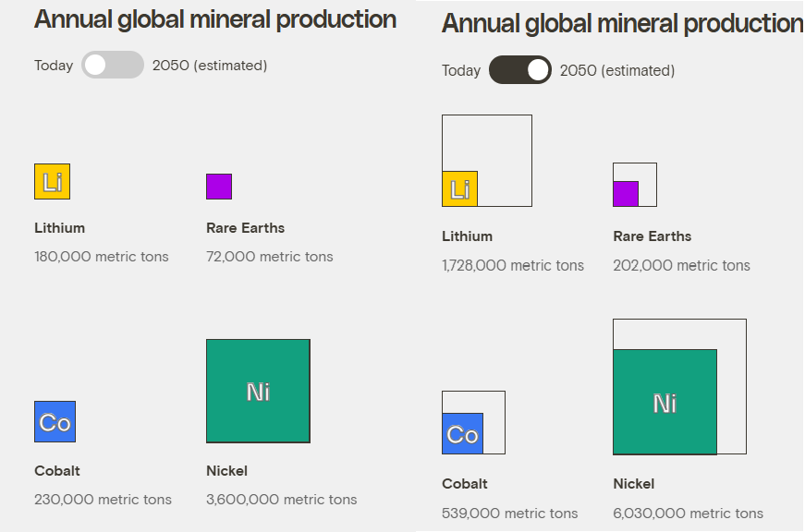Click the green Ni square above 6,030,000 metric tons

coord(665,403)
